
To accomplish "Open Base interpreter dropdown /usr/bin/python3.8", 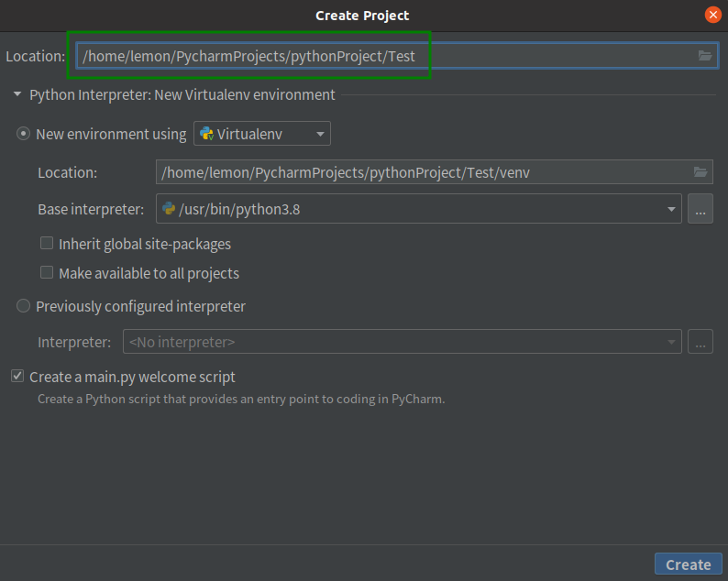I will 418,209.
